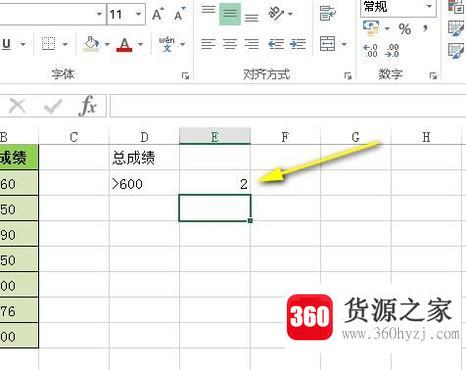Open the borders dropdown arrow

(x=65, y=44)
